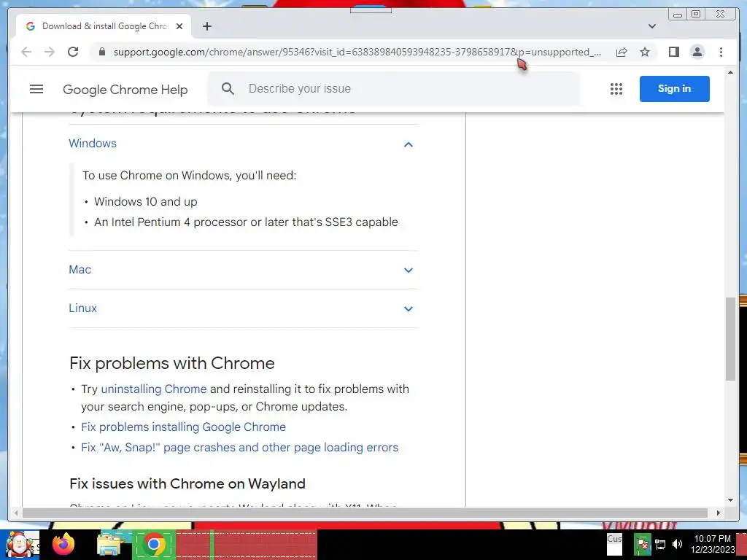
Task: Click the Windows section heading
Action: [93, 144]
